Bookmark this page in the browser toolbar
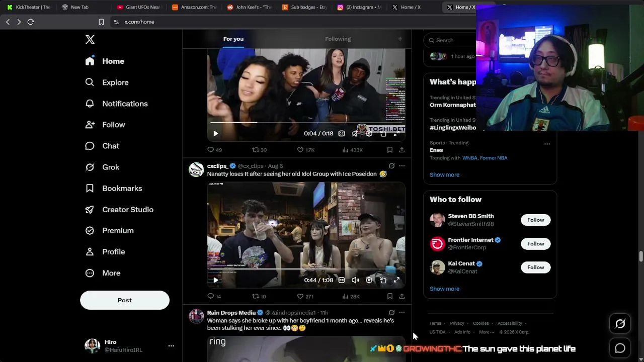 pyautogui.click(x=101, y=22)
